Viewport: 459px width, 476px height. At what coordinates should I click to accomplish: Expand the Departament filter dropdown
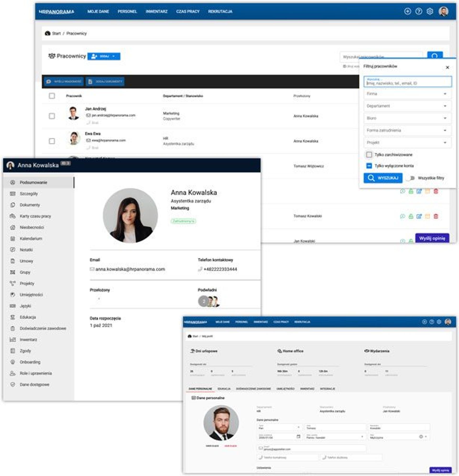tap(407, 106)
